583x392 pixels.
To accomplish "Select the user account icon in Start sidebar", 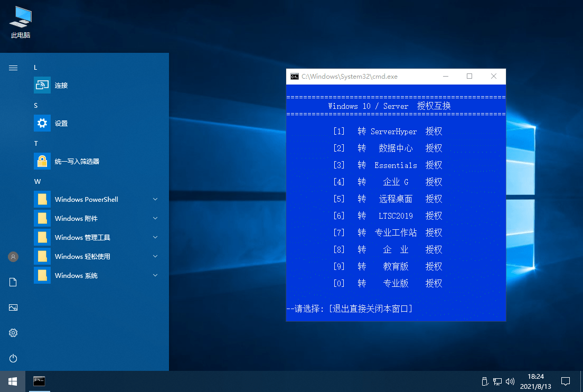I will coord(13,256).
